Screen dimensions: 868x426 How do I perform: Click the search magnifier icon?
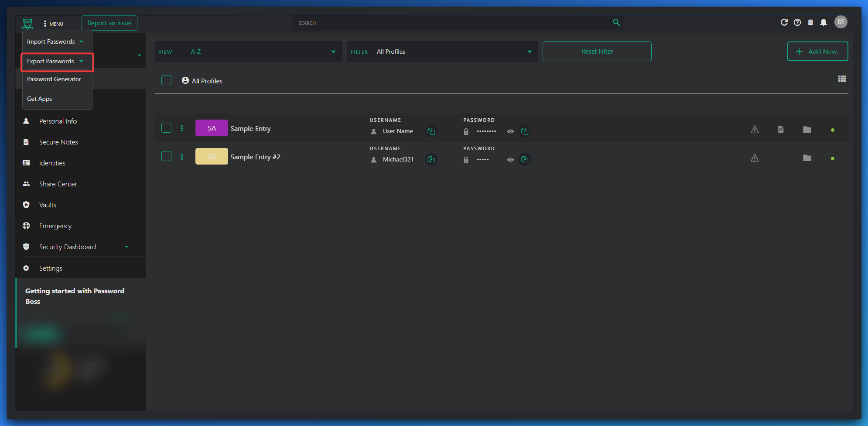pos(616,22)
